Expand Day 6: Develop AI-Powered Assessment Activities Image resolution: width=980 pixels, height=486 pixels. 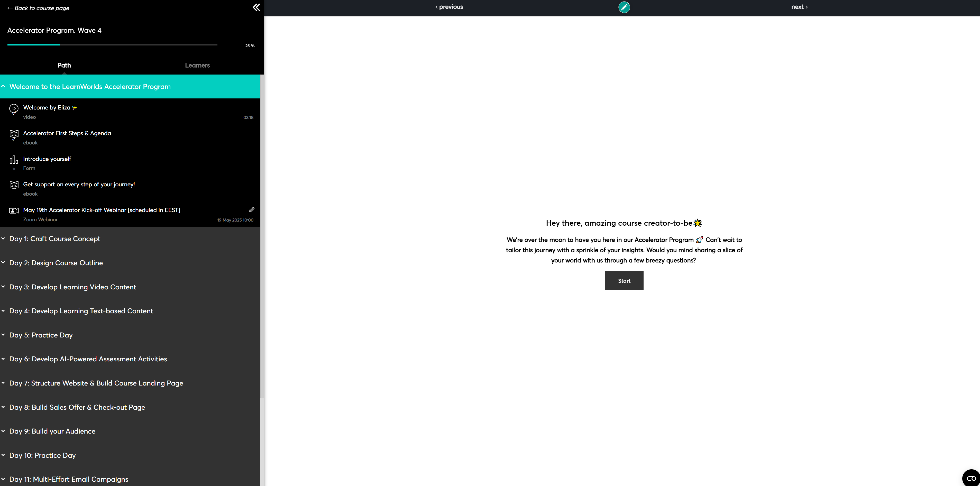[88, 359]
